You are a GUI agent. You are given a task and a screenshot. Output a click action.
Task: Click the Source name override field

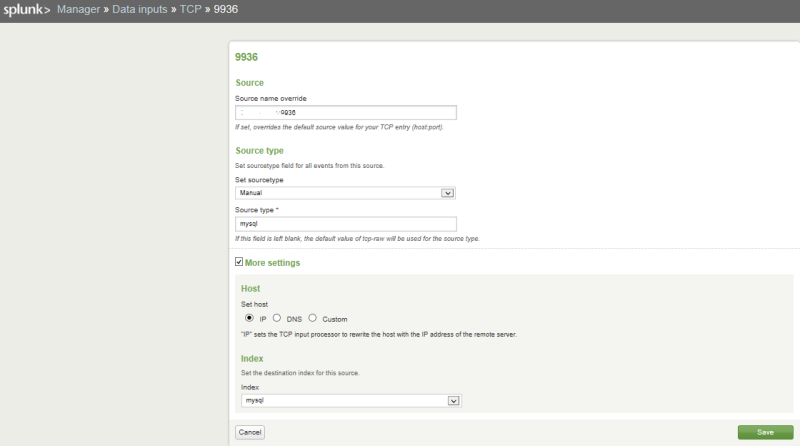[x=346, y=112]
